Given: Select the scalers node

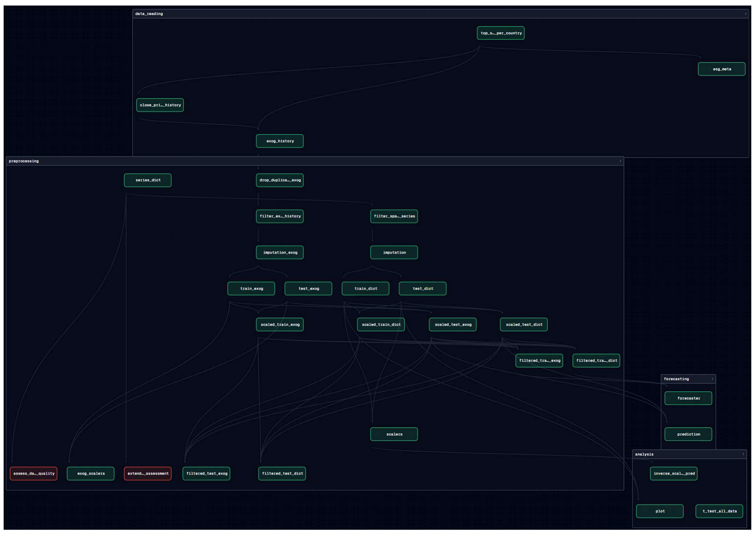Looking at the screenshot, I should pos(394,434).
